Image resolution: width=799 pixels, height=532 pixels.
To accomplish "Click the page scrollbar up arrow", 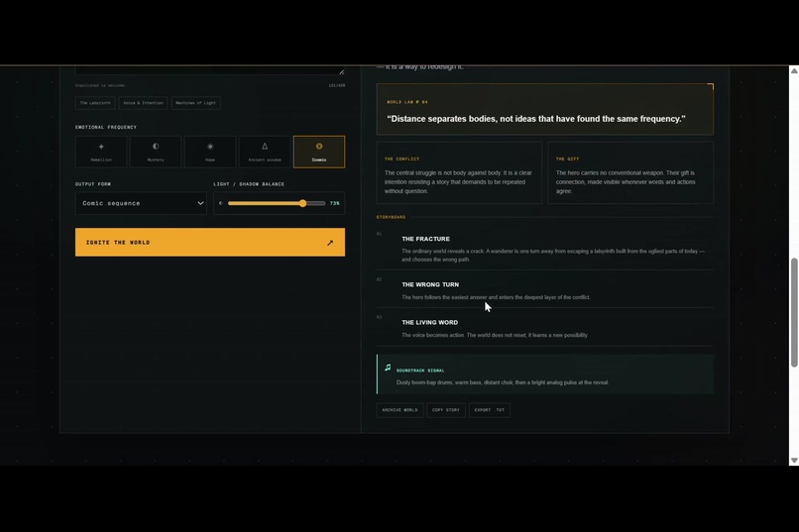I will pos(794,70).
